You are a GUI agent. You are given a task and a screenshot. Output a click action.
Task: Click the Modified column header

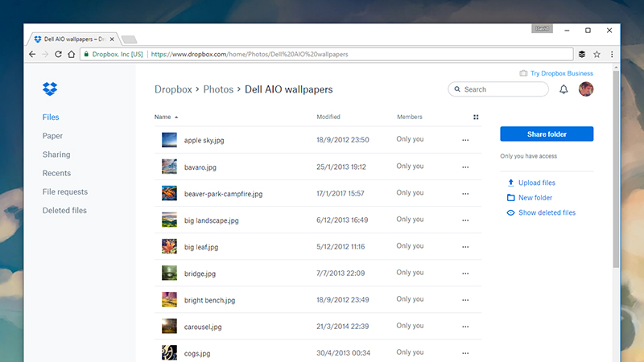tap(328, 117)
